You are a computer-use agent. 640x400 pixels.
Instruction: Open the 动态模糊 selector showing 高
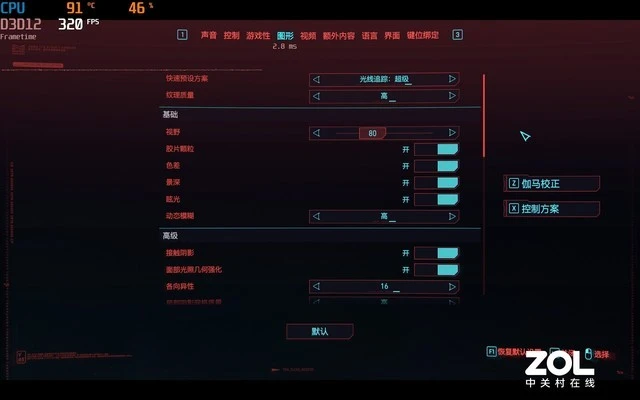pos(384,216)
